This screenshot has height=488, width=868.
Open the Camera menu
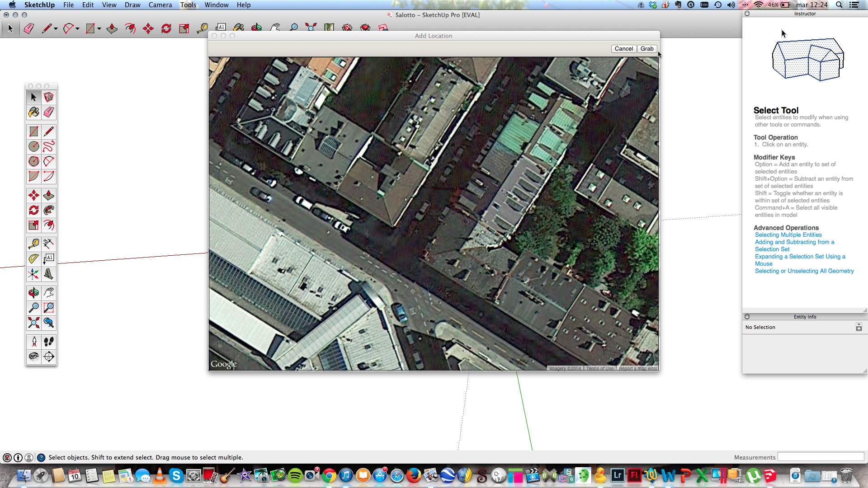click(160, 5)
